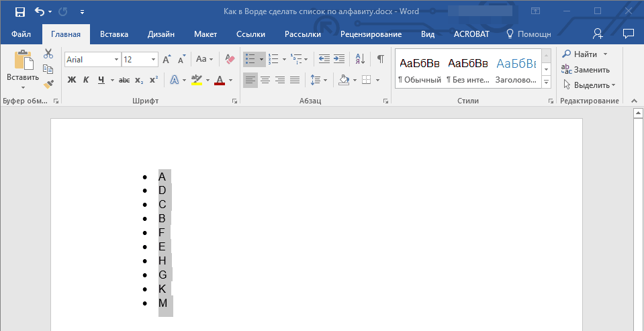644x331 pixels.
Task: Expand the Styles gallery with the More arrow
Action: 546,82
